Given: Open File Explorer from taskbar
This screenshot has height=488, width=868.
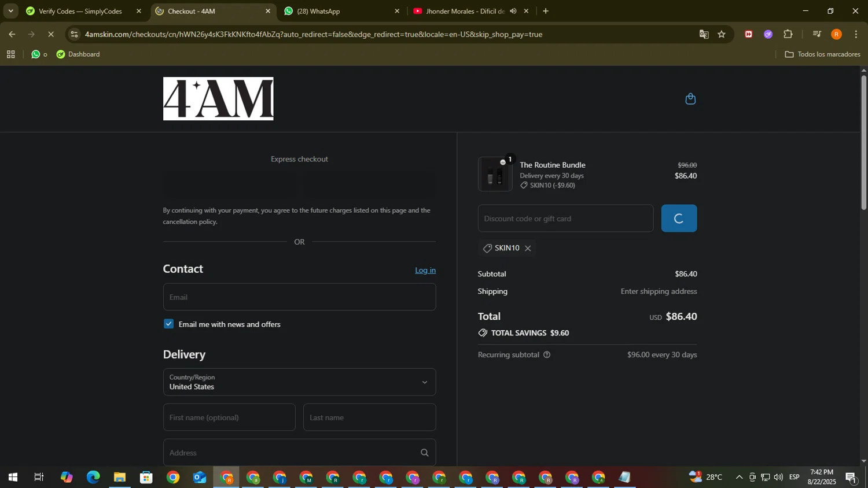Looking at the screenshot, I should (120, 478).
